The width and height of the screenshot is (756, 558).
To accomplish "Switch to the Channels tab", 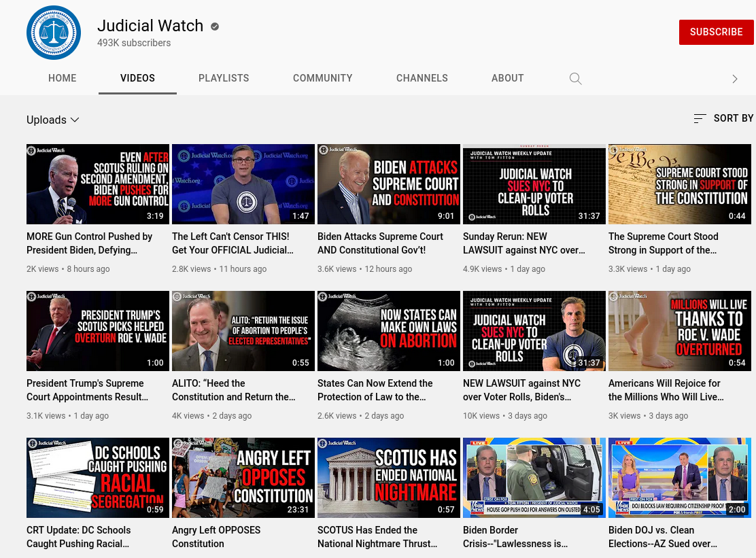I will [x=422, y=78].
